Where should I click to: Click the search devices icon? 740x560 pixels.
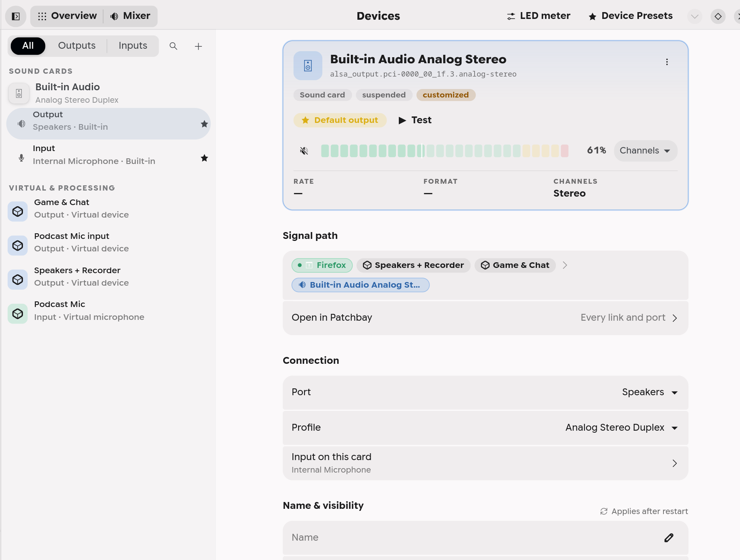(173, 46)
